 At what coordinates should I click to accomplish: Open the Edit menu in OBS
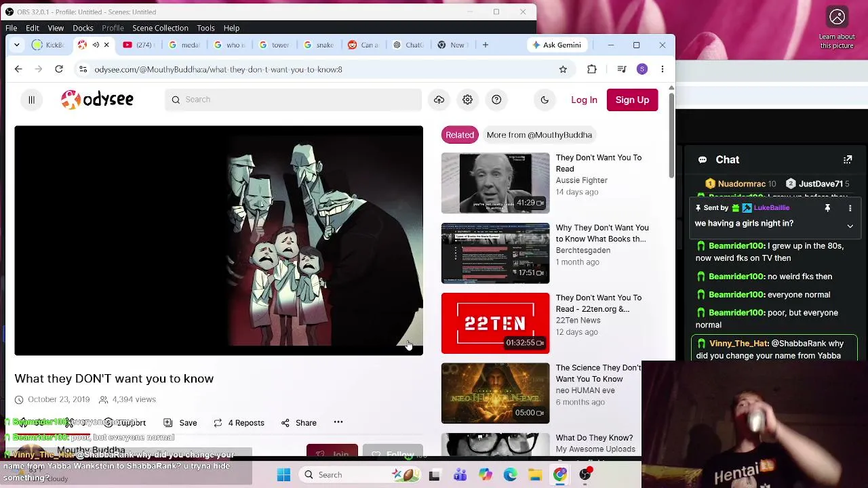[33, 28]
